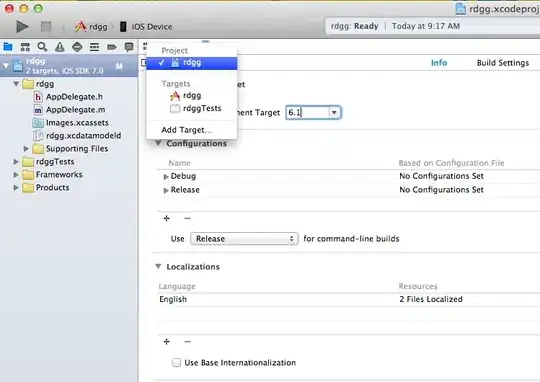Expand the Supporting Files folder
Viewport: 540px width, 382px height.
[x=26, y=149]
